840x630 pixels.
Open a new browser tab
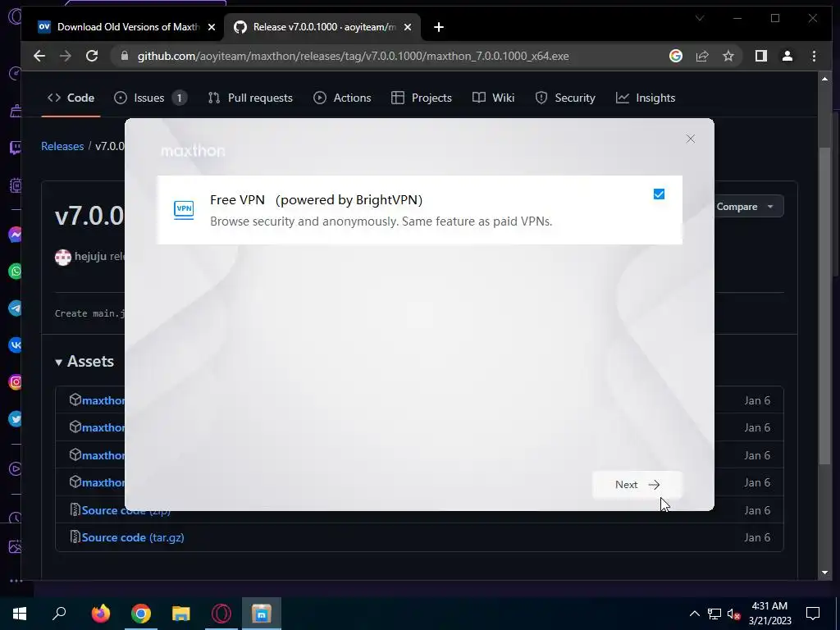tap(439, 27)
